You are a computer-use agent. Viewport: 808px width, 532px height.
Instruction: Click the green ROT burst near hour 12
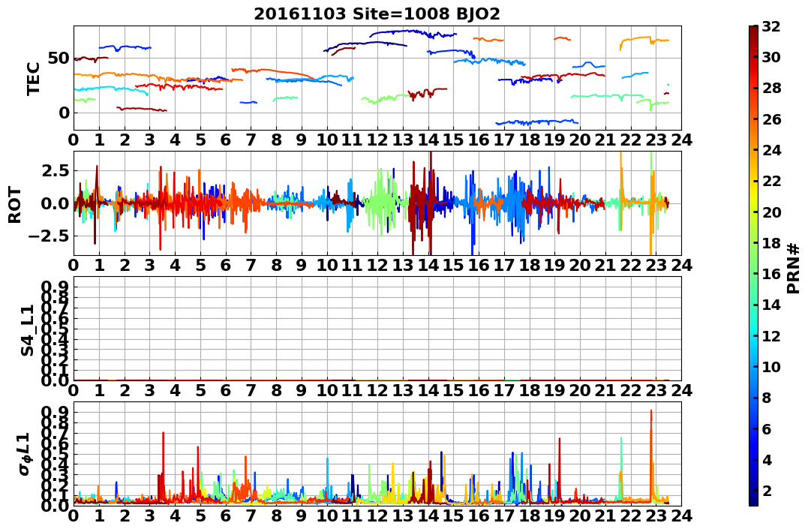pyautogui.click(x=382, y=202)
